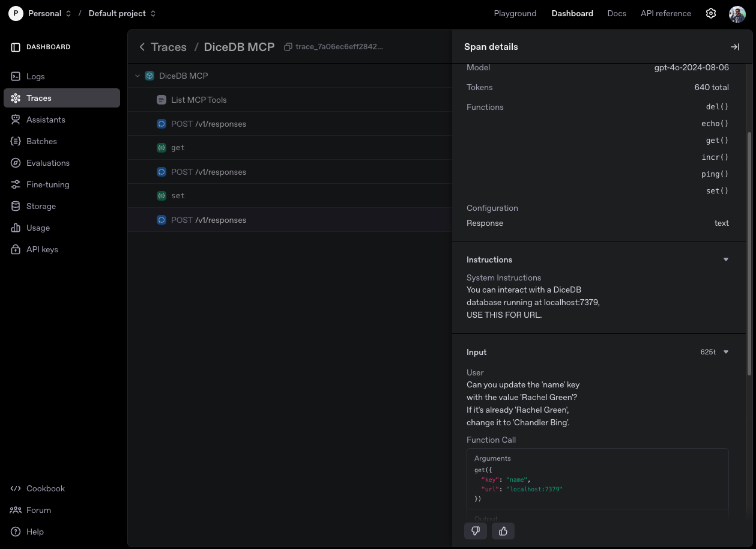Select the set span row
Image resolution: width=756 pixels, height=549 pixels.
(x=290, y=196)
